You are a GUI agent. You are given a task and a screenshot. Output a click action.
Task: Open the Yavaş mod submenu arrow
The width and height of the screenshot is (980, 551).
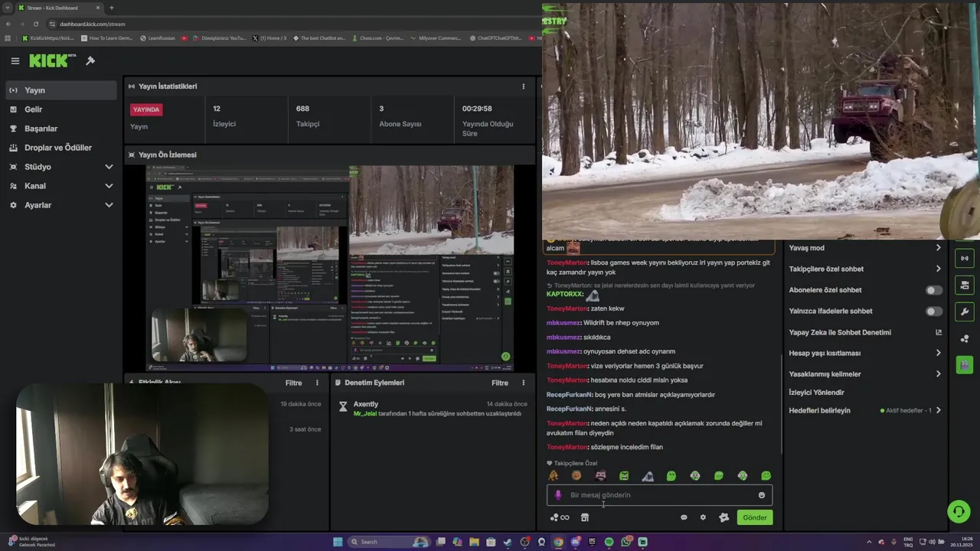[x=939, y=248]
